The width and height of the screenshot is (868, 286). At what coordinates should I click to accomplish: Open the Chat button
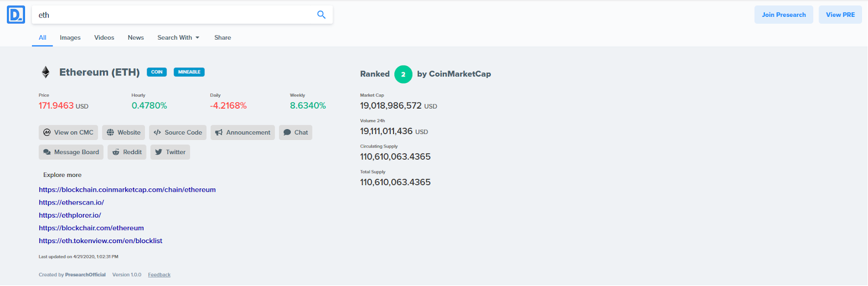tap(296, 132)
